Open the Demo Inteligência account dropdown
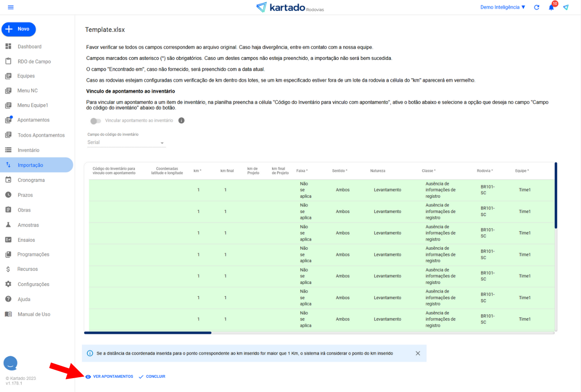This screenshot has width=581, height=392. tap(503, 8)
